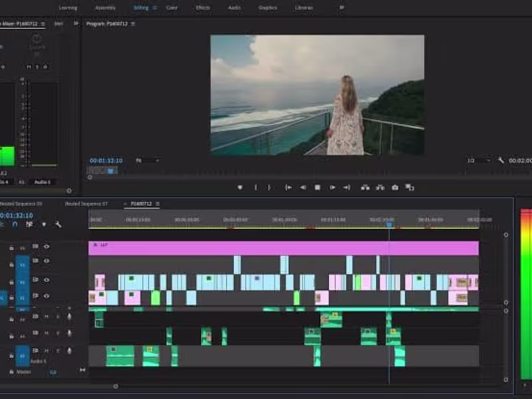Show more workspaces via overflow chevron

click(341, 7)
